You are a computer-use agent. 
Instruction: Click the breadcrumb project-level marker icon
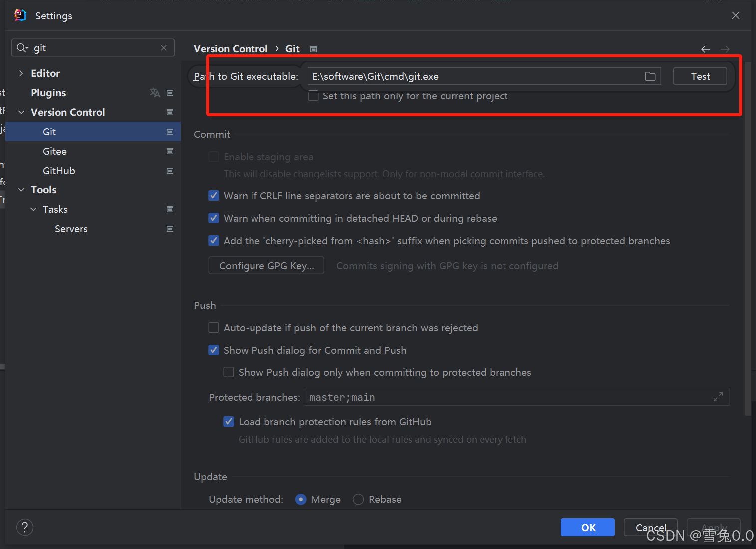click(x=313, y=49)
